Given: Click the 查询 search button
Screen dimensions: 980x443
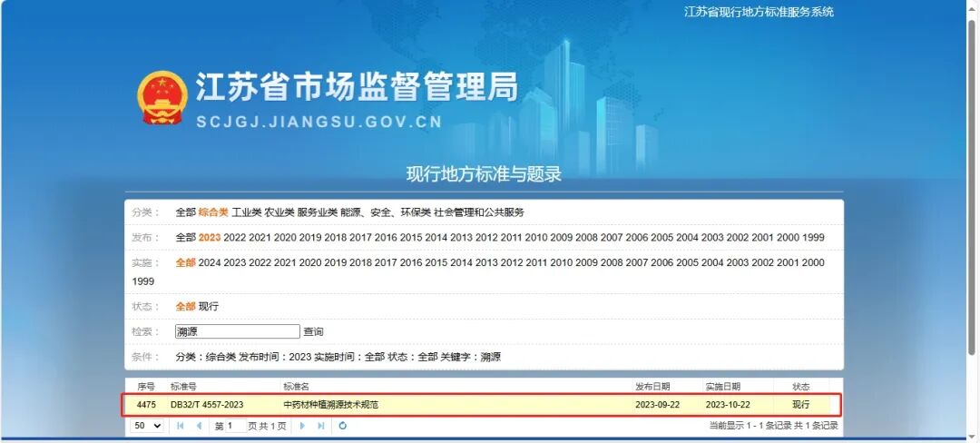Looking at the screenshot, I should 313,331.
